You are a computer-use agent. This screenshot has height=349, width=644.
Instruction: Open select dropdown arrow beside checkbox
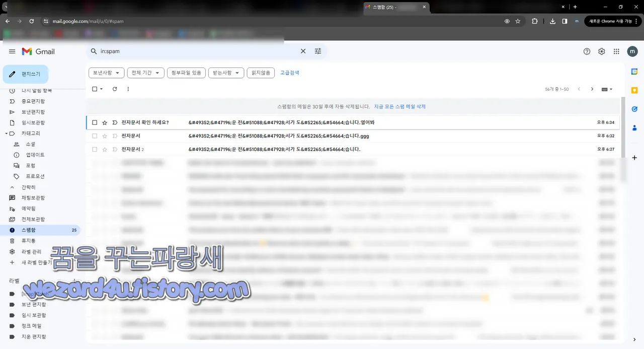[102, 89]
